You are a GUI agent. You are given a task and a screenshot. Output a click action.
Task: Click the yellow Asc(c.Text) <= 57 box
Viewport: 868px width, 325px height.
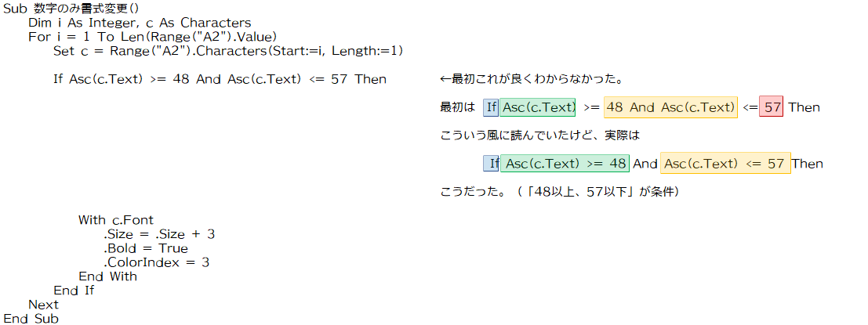tap(725, 164)
